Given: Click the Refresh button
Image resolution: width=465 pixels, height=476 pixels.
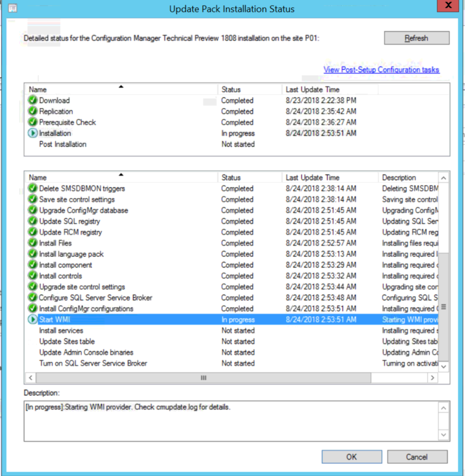Looking at the screenshot, I should 416,38.
